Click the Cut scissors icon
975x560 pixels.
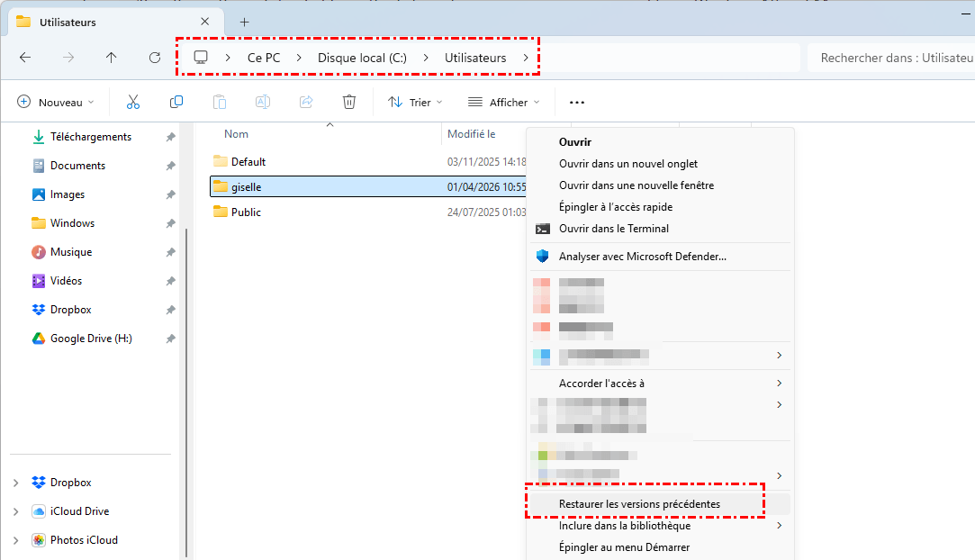(133, 102)
